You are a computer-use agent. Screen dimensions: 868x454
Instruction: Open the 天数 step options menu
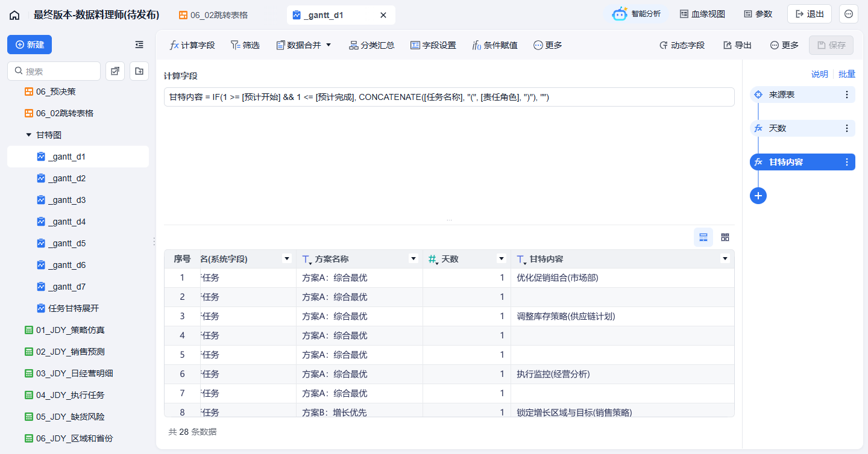[x=847, y=128]
